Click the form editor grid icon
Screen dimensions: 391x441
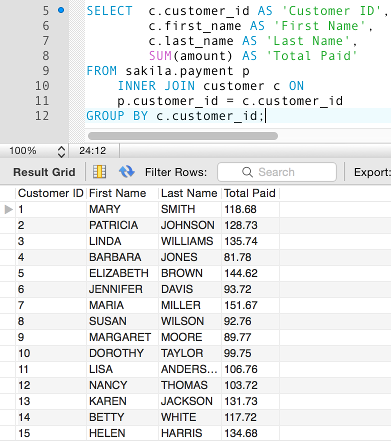tap(99, 172)
